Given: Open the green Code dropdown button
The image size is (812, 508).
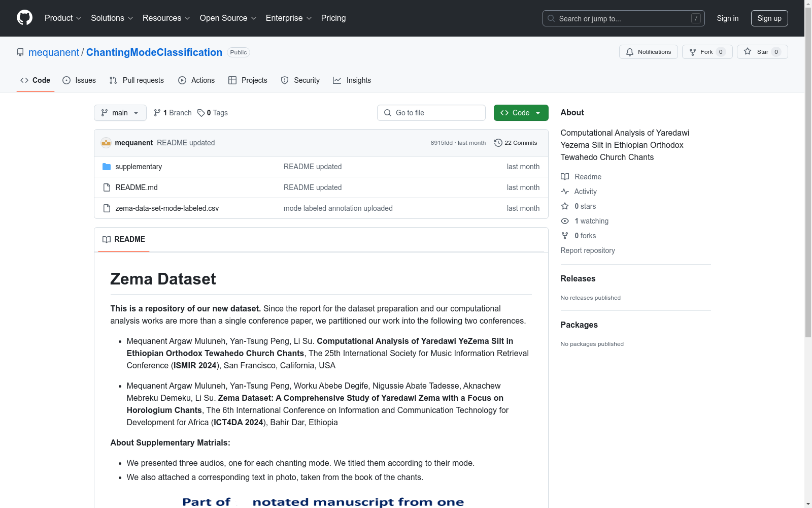Looking at the screenshot, I should click(521, 113).
